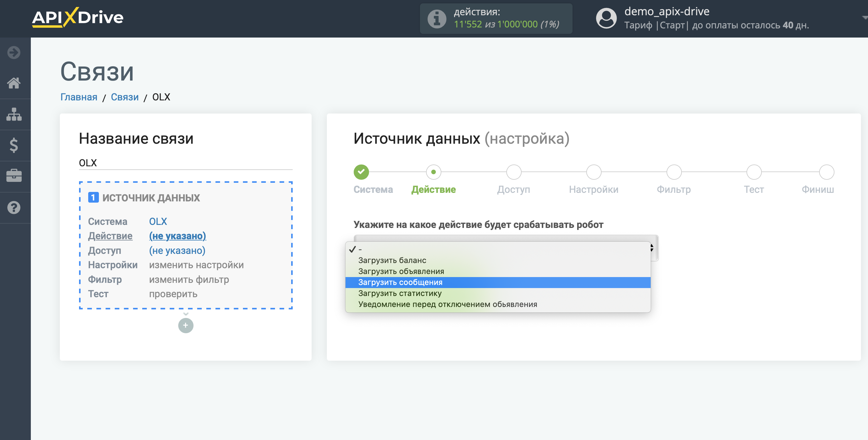This screenshot has width=868, height=440.
Task: Click the Настройки step circle
Action: [x=594, y=172]
